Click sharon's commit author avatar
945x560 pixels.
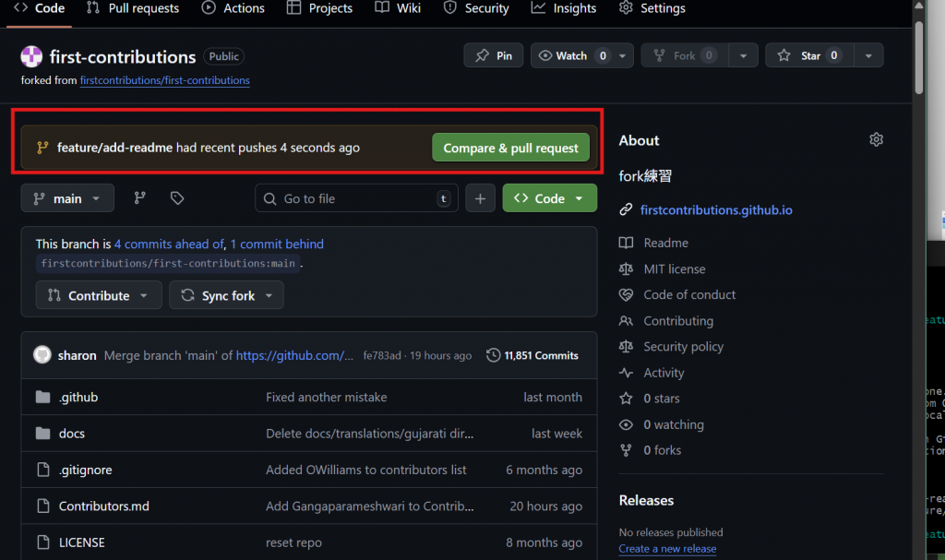coord(42,354)
